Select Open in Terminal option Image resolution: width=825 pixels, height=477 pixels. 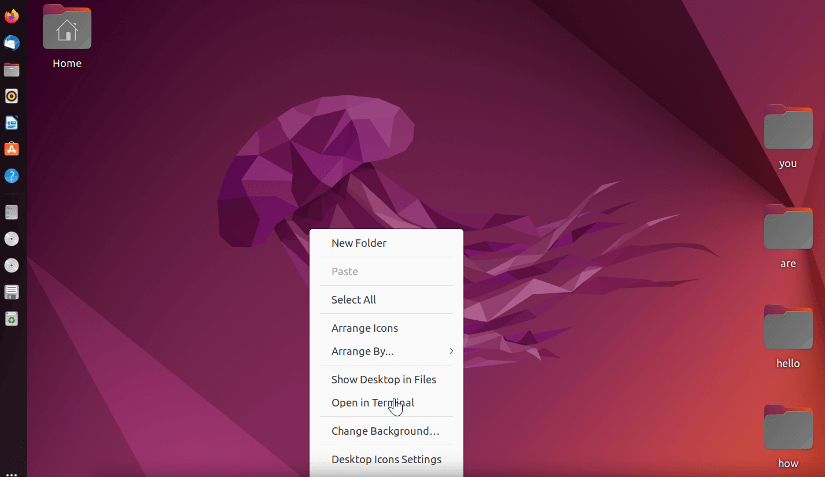(386, 402)
